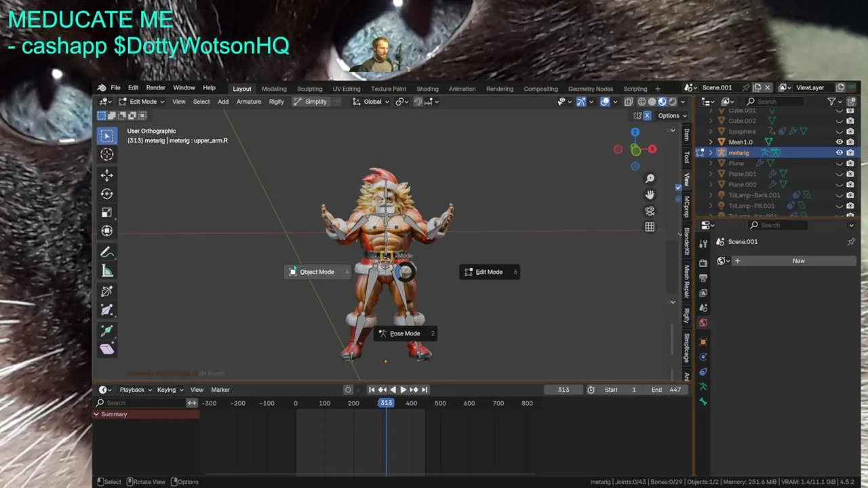This screenshot has height=488, width=868.
Task: Open the Edit Mode dropdown
Action: pyautogui.click(x=141, y=102)
